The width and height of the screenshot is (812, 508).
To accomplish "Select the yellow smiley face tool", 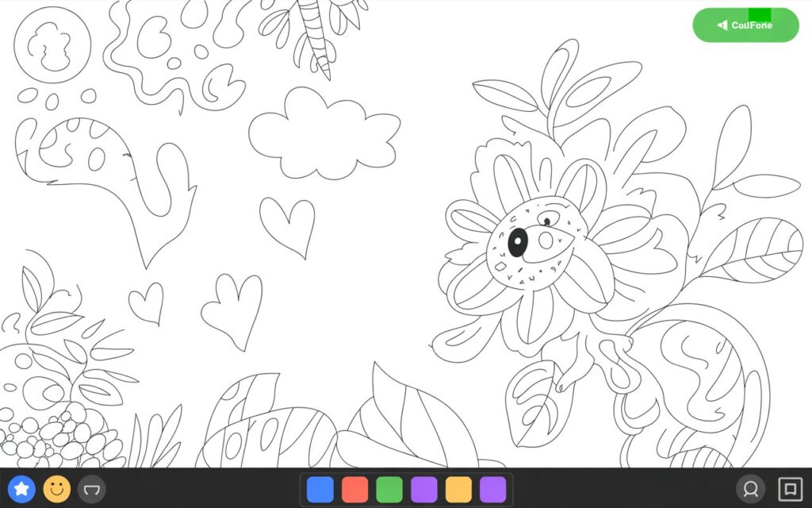I will pos(56,489).
